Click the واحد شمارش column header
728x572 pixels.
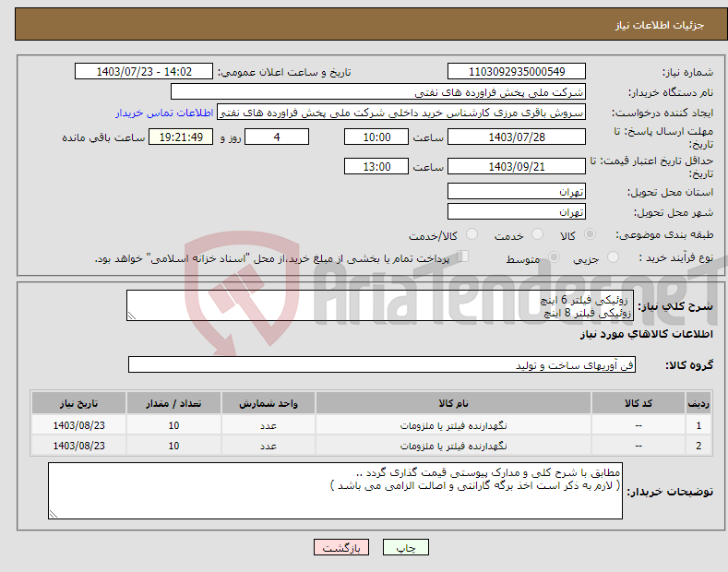pos(269,403)
